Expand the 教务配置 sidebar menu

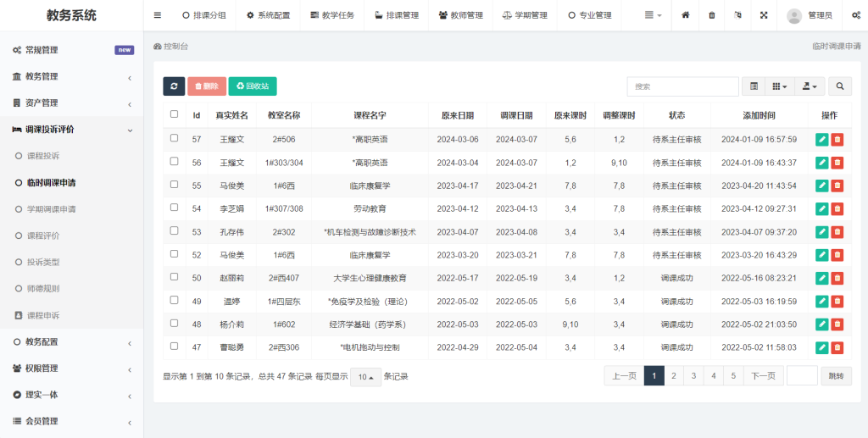(x=72, y=341)
